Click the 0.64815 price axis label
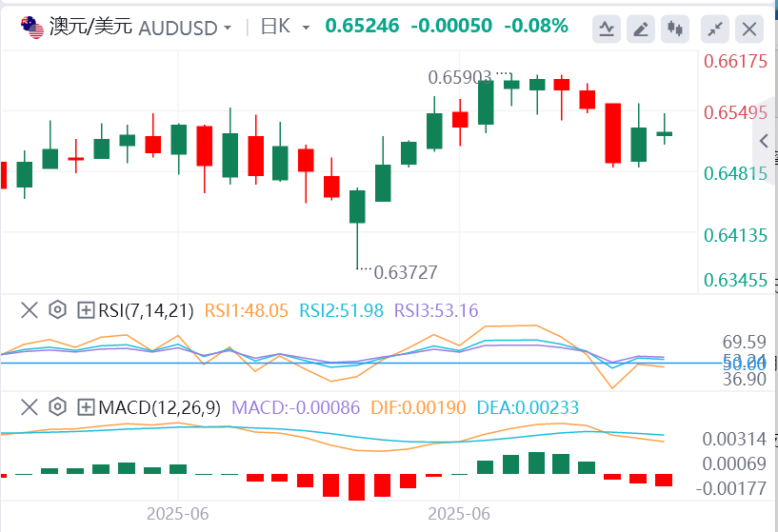Screen dimensions: 778x532 pyautogui.click(x=736, y=174)
